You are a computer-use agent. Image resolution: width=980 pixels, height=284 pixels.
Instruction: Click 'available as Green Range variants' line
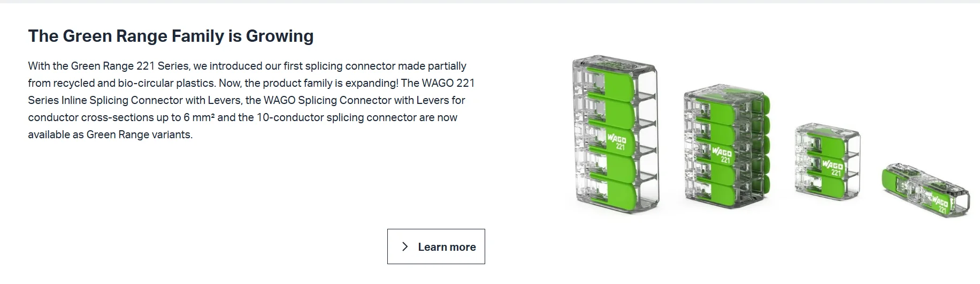click(x=110, y=134)
